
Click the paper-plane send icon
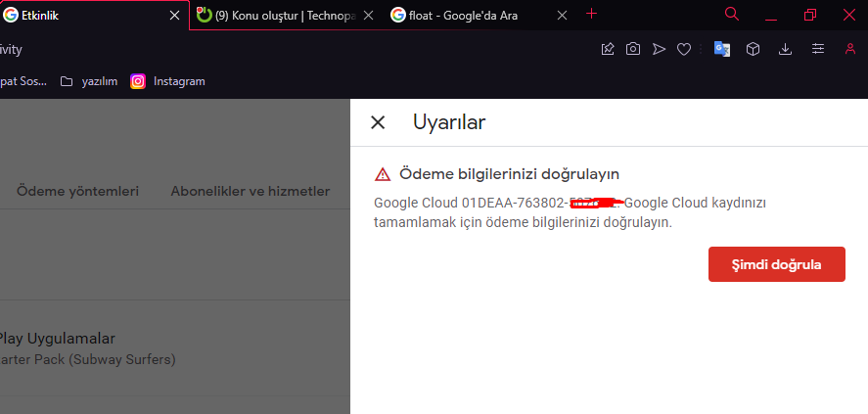click(x=659, y=49)
